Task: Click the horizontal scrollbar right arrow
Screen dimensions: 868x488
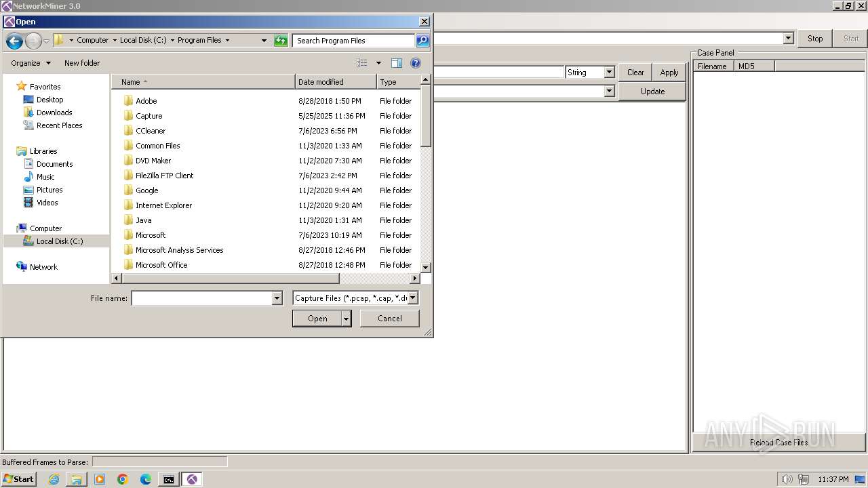Action: 415,279
